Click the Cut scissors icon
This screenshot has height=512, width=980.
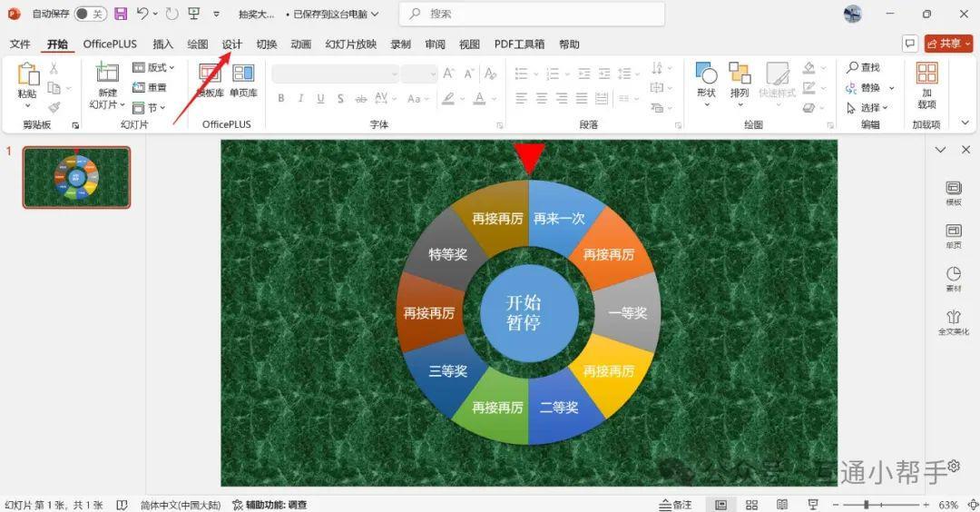tap(54, 68)
